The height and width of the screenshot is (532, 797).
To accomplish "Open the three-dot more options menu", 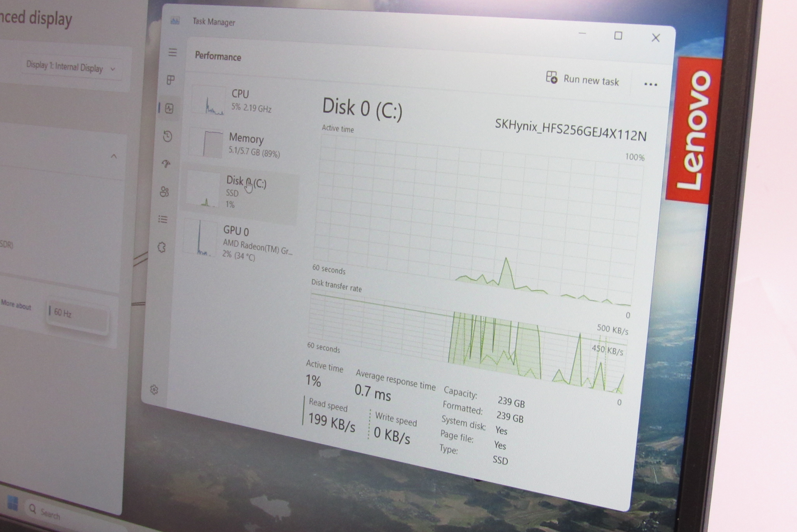I will (x=650, y=84).
